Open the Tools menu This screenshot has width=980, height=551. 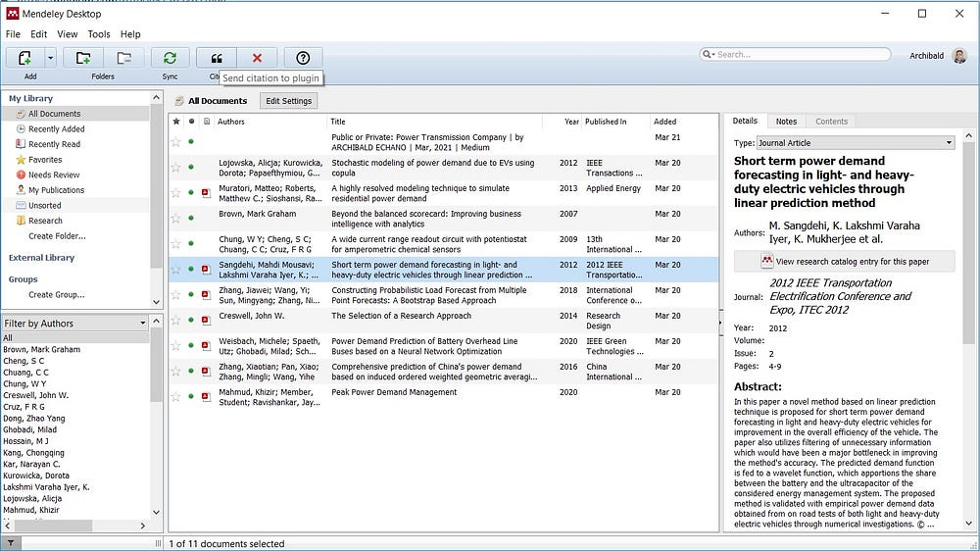[x=99, y=34]
